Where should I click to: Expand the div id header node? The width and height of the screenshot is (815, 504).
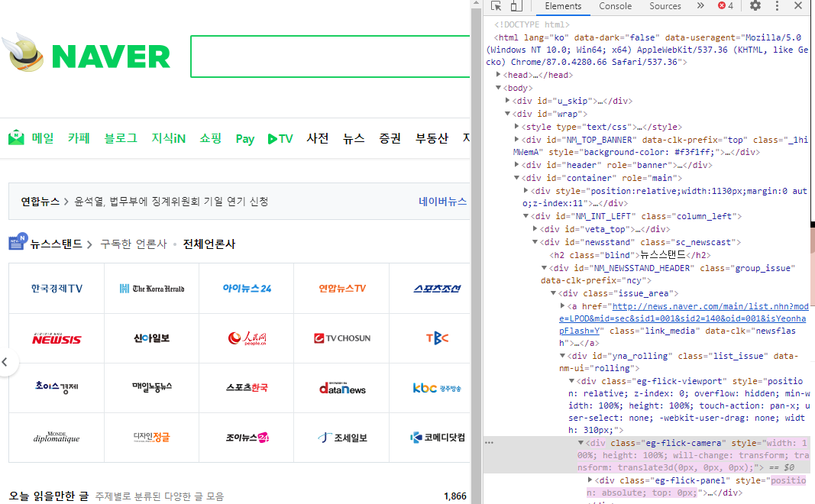tap(516, 165)
